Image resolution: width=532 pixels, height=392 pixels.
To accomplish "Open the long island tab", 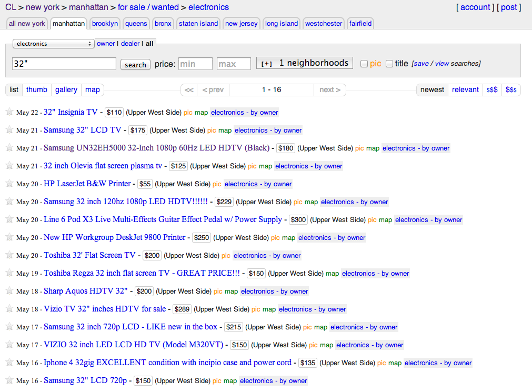I will click(282, 24).
